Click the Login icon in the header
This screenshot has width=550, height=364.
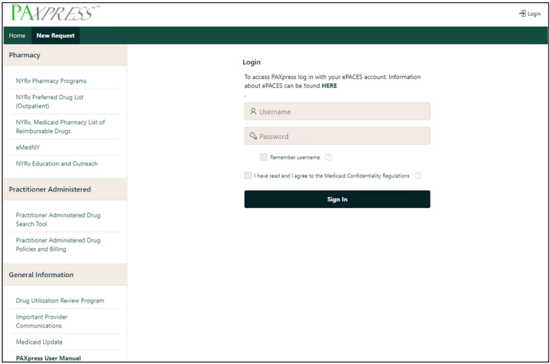[522, 14]
